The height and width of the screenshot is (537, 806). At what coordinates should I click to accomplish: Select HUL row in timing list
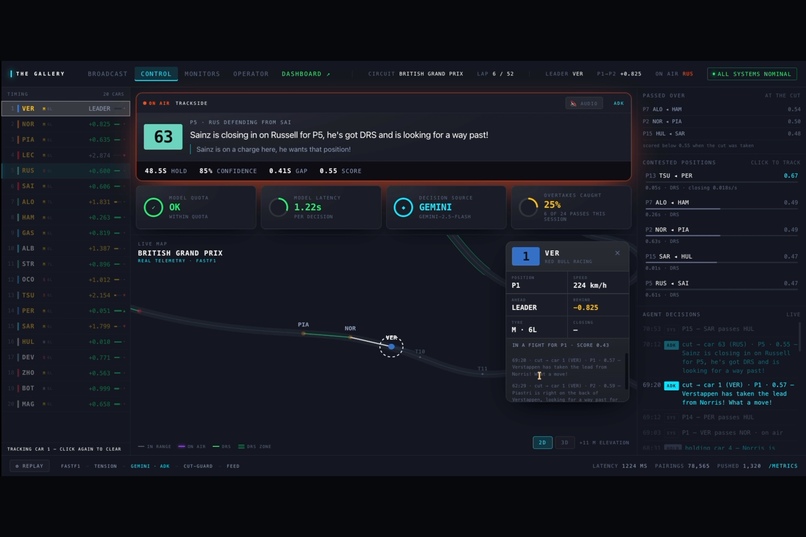point(65,342)
